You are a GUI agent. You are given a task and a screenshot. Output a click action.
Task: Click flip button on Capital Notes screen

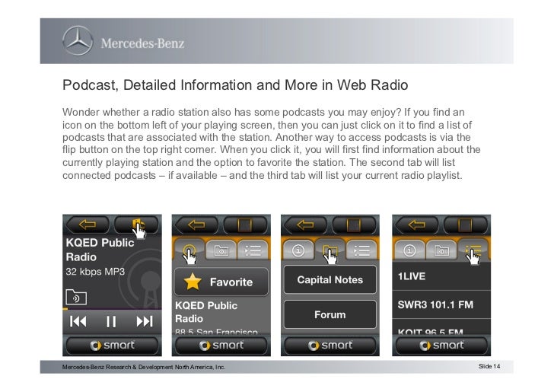(355, 225)
